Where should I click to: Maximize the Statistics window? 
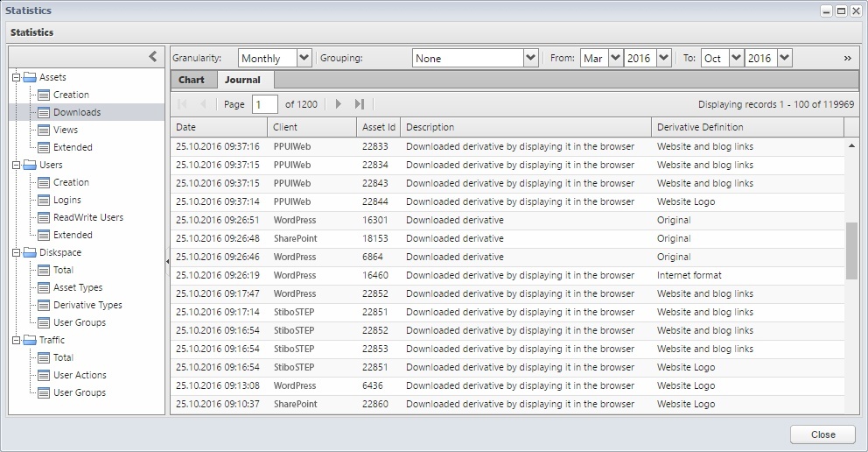click(841, 11)
